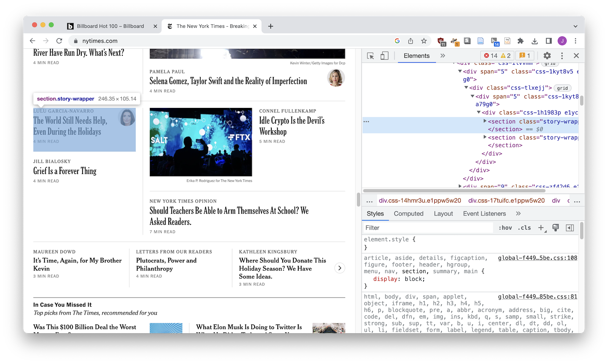The image size is (608, 364).
Task: Collapse the div class css-1h1983p node
Action: [479, 112]
